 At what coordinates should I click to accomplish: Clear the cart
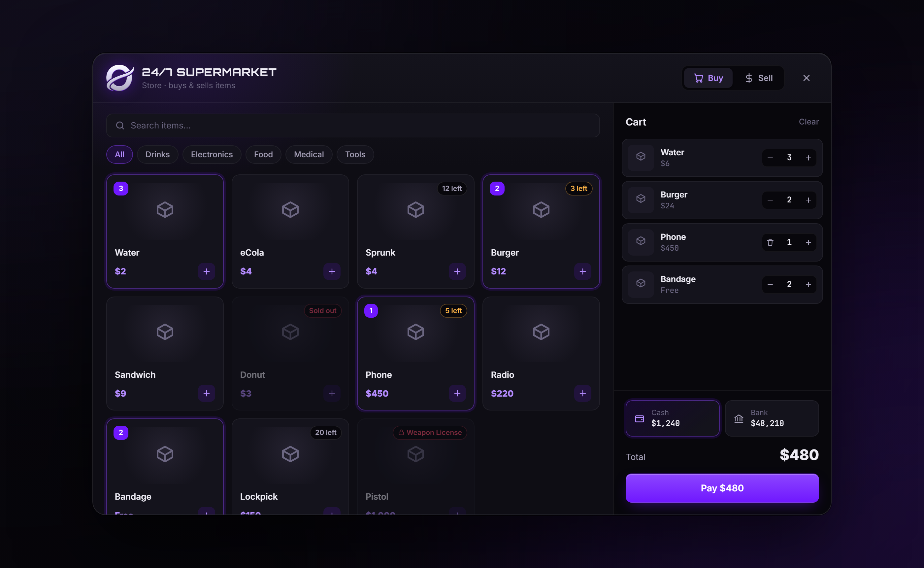point(808,122)
